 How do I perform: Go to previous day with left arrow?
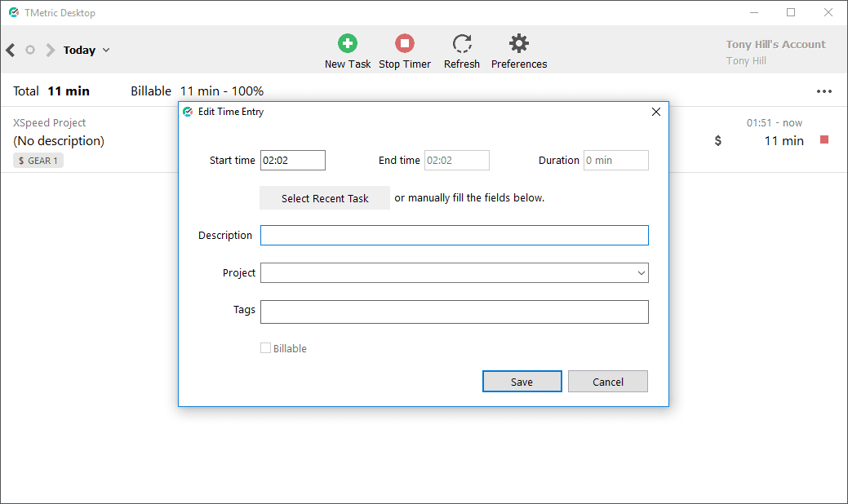click(11, 50)
